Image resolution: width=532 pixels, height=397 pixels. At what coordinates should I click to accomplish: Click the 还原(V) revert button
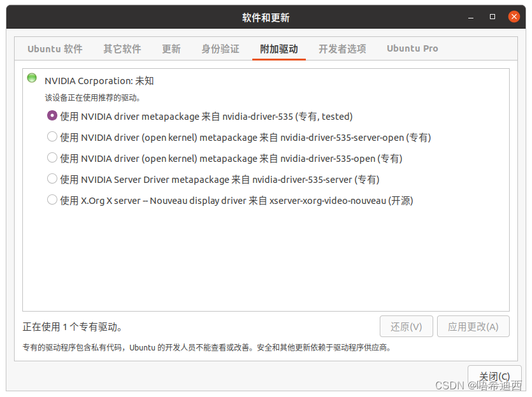406,326
